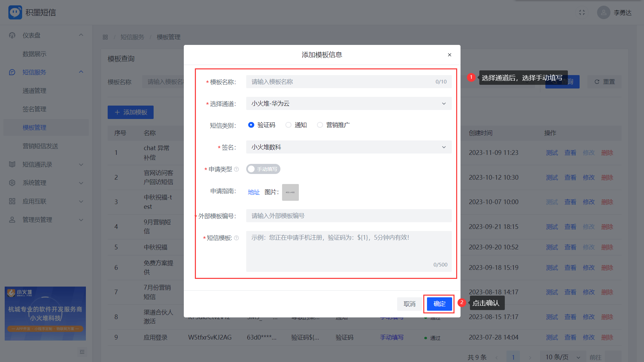This screenshot has width=644, height=362.
Task: Click the 积墨短信 logo icon
Action: click(x=15, y=12)
